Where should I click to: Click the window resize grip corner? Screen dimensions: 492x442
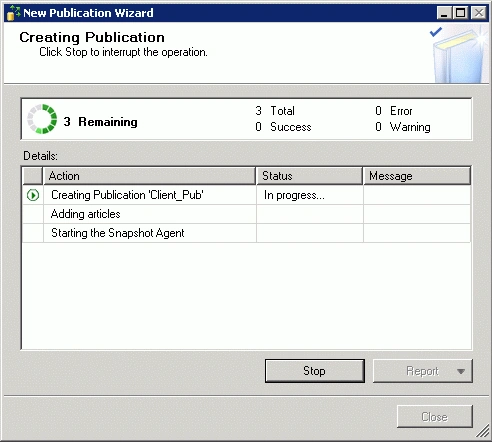pyautogui.click(x=482, y=432)
